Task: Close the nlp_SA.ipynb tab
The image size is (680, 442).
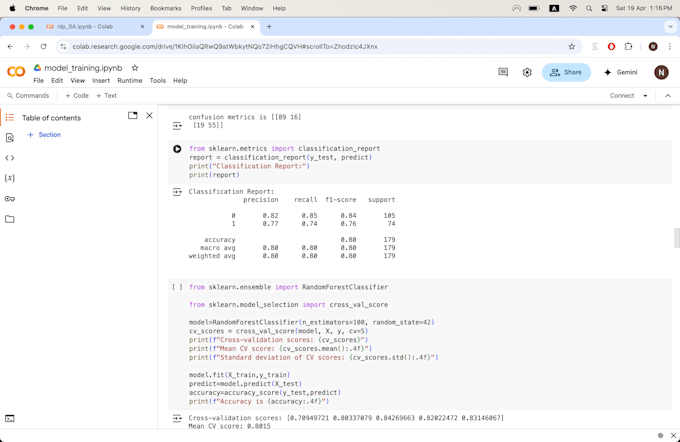Action: [142, 26]
